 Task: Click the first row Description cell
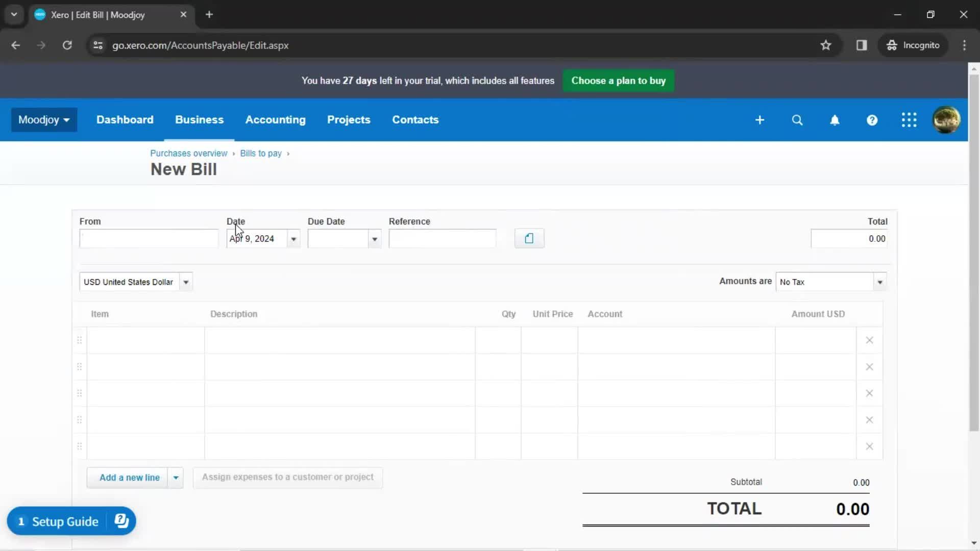click(x=340, y=340)
